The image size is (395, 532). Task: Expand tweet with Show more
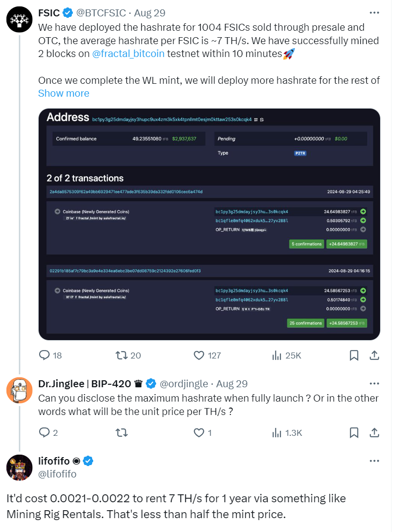pyautogui.click(x=63, y=93)
